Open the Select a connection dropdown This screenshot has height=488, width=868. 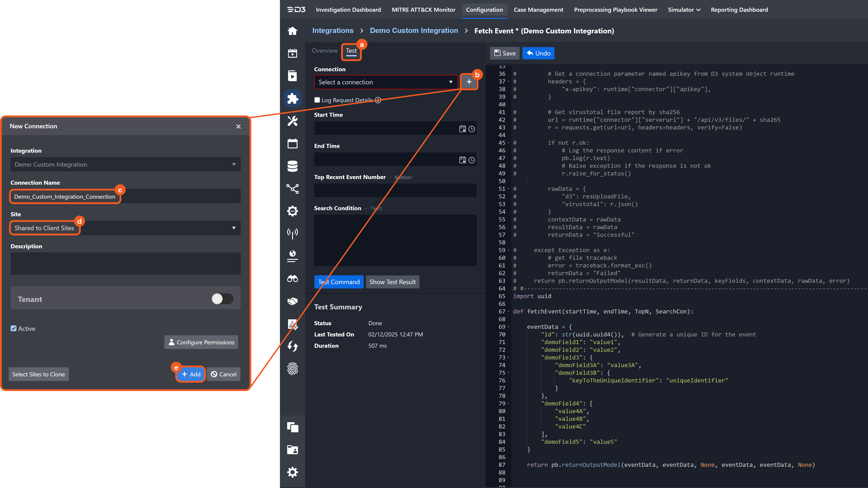point(386,82)
